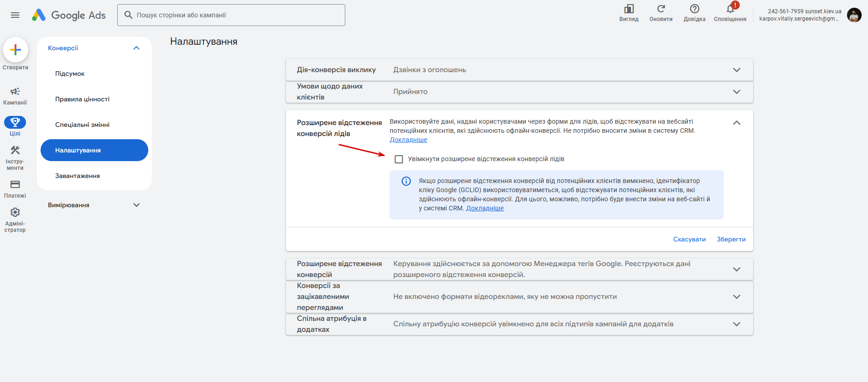Open the Завантаження menu item
This screenshot has width=868, height=382.
[78, 176]
